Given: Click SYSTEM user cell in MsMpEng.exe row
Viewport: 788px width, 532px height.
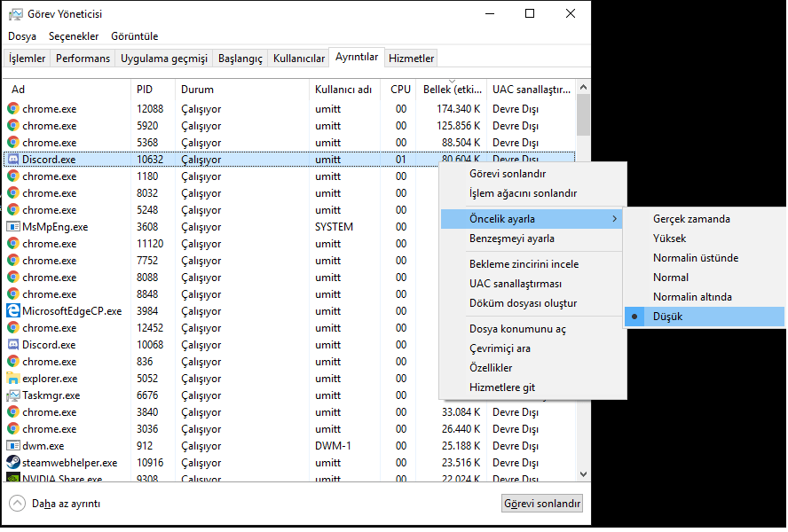Looking at the screenshot, I should pyautogui.click(x=334, y=227).
